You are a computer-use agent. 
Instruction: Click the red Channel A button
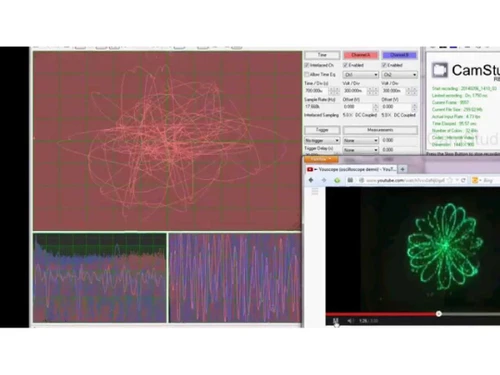(x=361, y=55)
